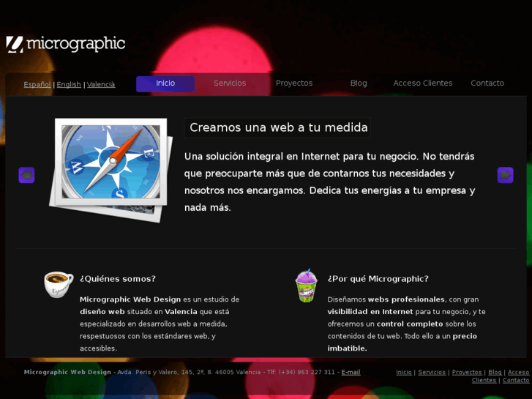Click the footer address 'Avda. Peris y Valero'

click(146, 372)
